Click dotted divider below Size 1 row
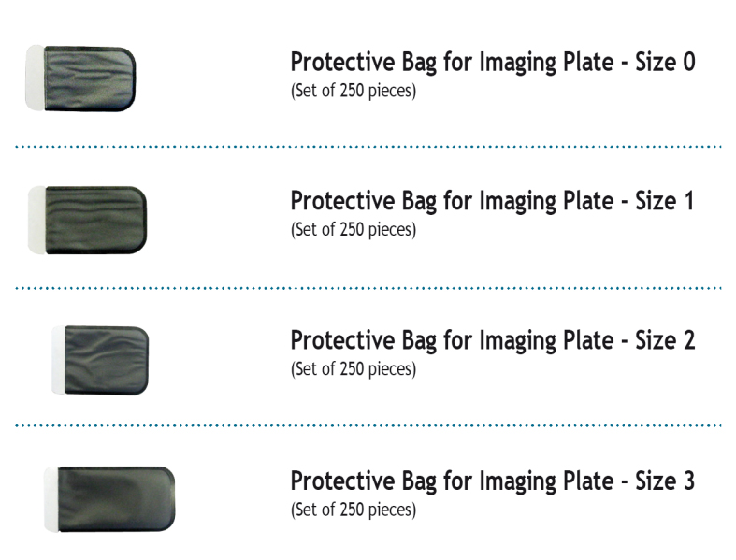This screenshot has height=560, width=736. pyautogui.click(x=368, y=288)
